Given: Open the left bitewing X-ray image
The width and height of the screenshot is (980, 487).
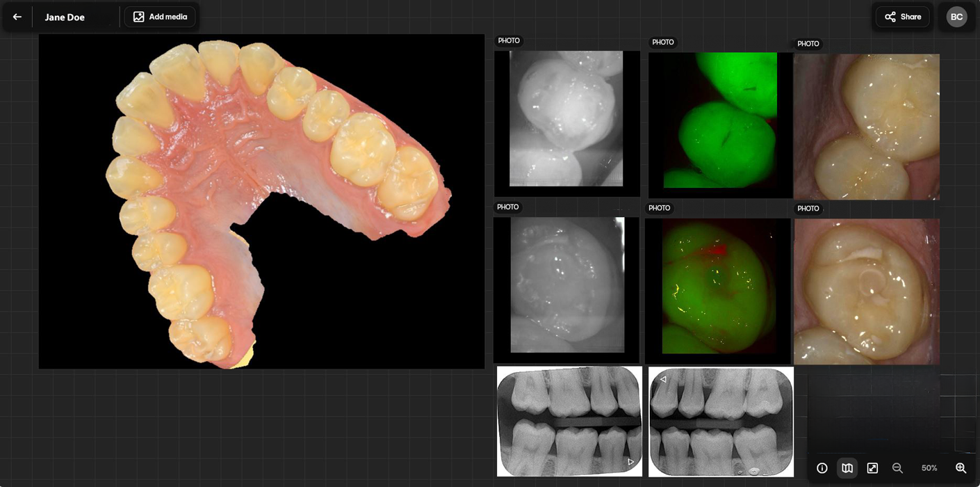Looking at the screenshot, I should point(569,422).
